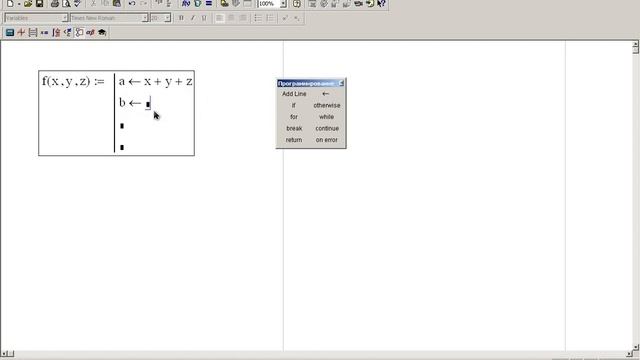
Task: Open a file with the Open folder icon
Action: [x=28, y=4]
